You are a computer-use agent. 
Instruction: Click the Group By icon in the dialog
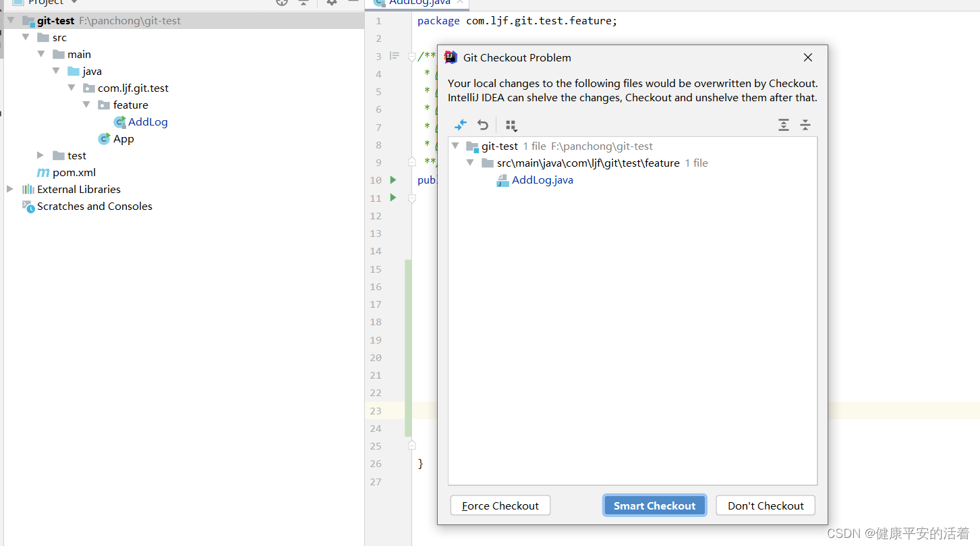point(511,125)
